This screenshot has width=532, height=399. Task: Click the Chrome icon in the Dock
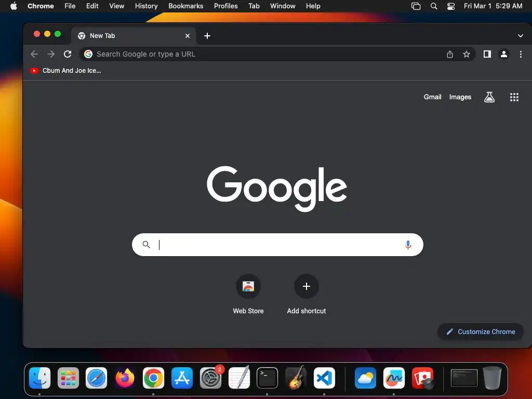(x=153, y=378)
